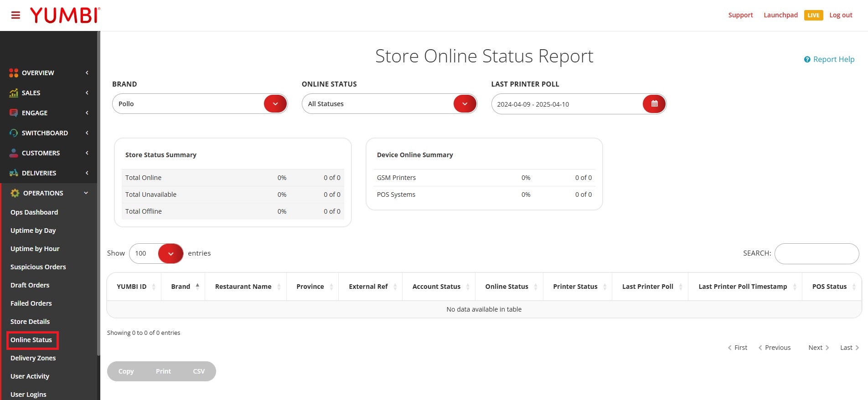Click the Engage chat icon

[14, 113]
